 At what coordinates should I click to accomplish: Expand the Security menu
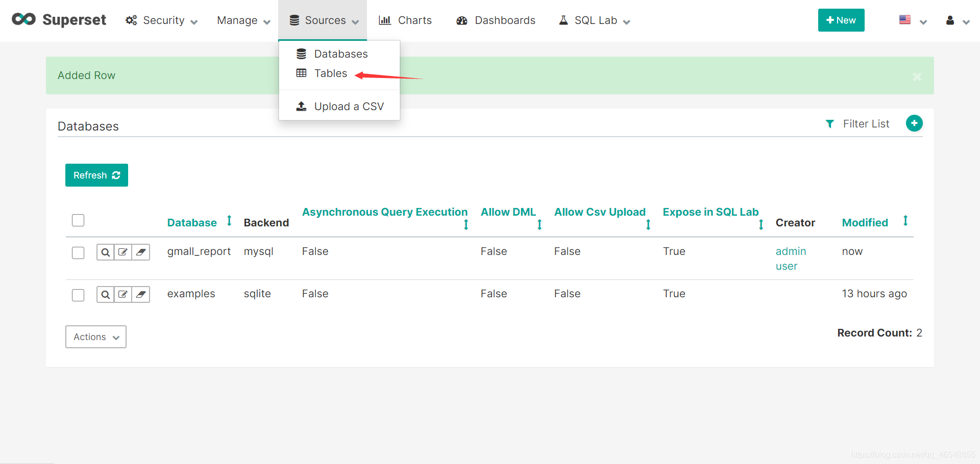[162, 20]
